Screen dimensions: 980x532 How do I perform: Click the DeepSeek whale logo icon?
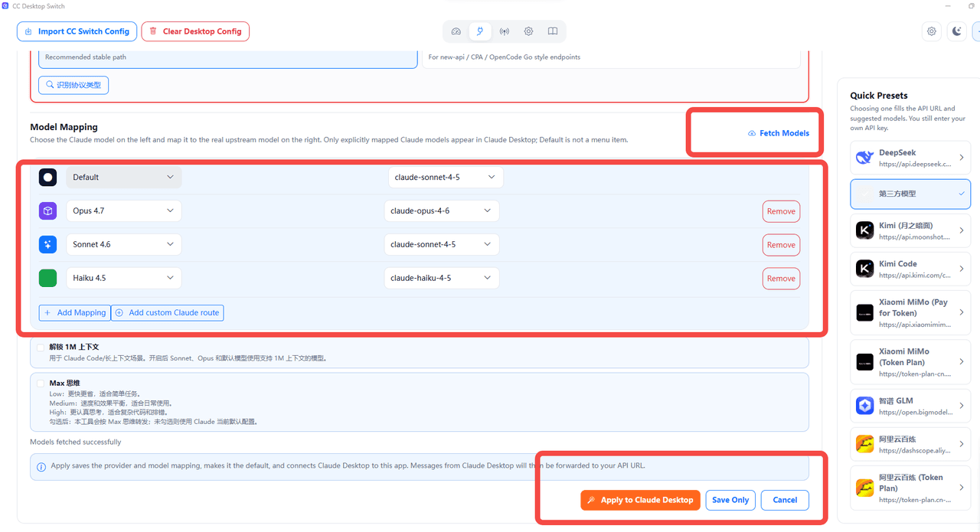point(864,158)
